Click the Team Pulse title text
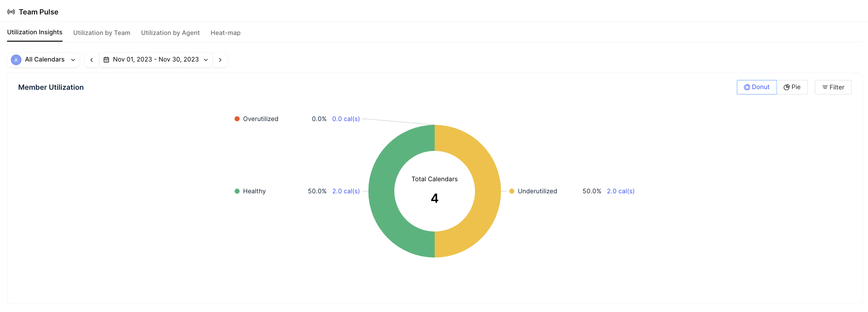This screenshot has width=868, height=312. 38,12
